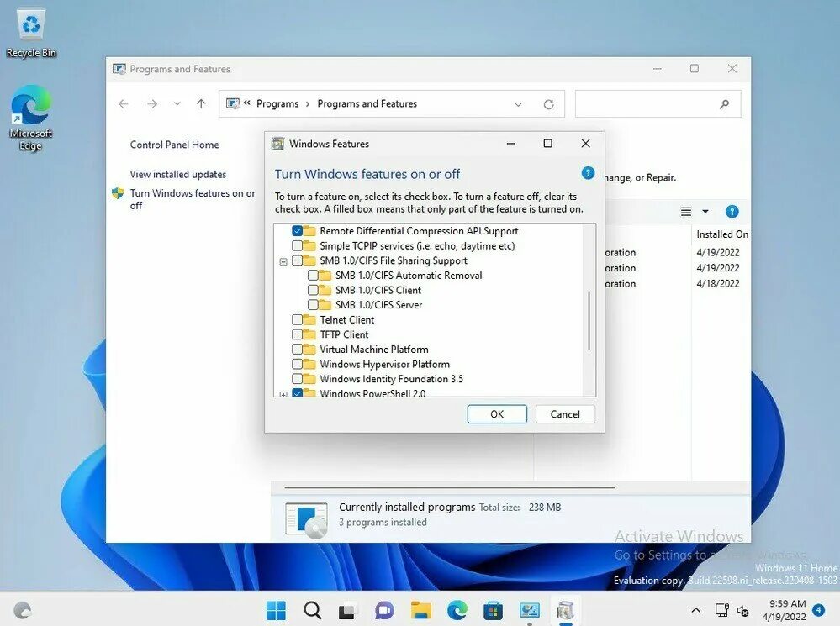This screenshot has height=626, width=840.
Task: Open Edge browser from the taskbar
Action: point(457,610)
